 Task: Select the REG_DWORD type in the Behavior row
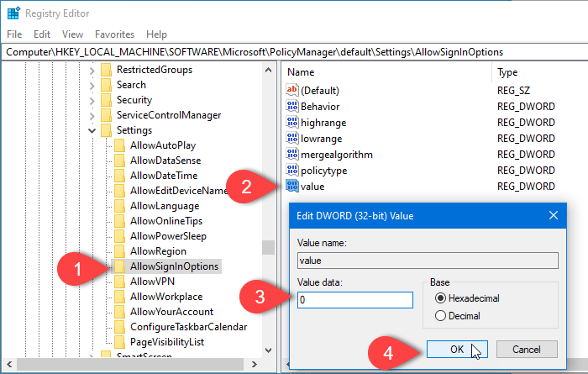coord(526,107)
